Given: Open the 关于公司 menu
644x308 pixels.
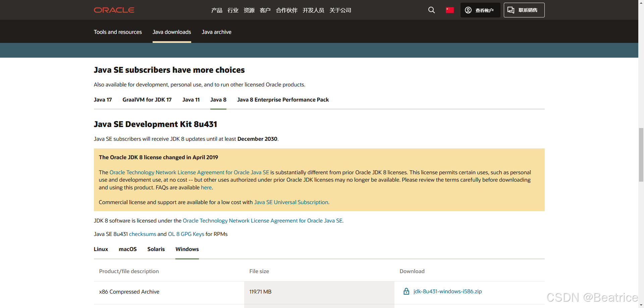Looking at the screenshot, I should tap(340, 10).
